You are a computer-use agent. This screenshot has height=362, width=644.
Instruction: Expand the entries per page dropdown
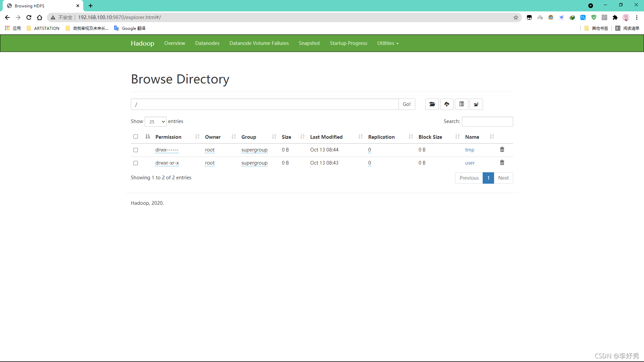point(155,122)
